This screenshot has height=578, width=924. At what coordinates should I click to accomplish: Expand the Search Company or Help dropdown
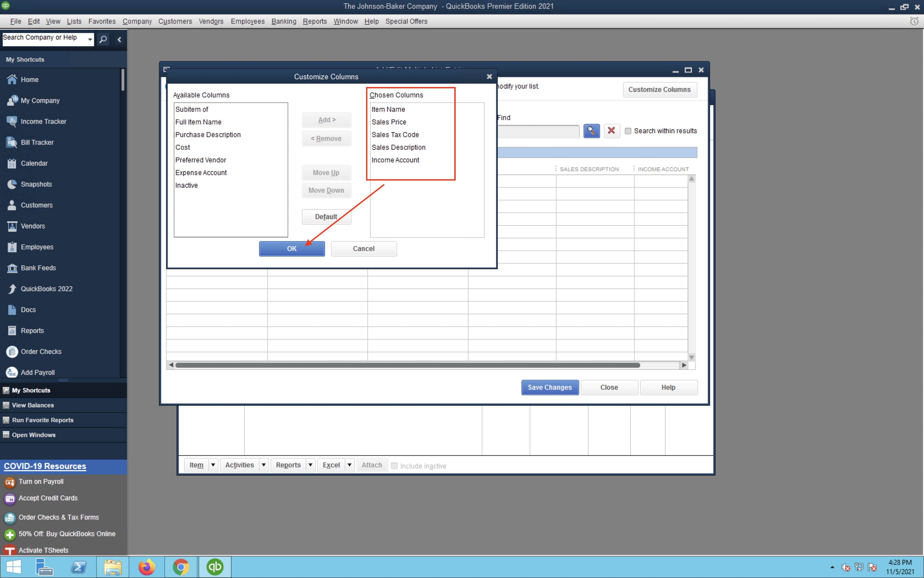pos(90,39)
